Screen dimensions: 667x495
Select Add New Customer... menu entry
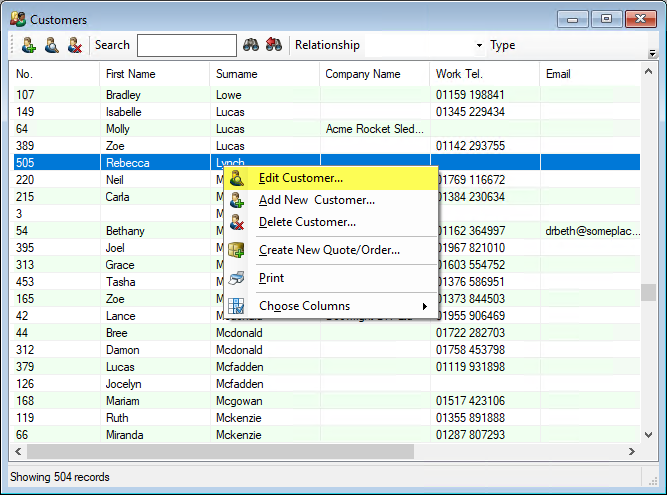316,200
